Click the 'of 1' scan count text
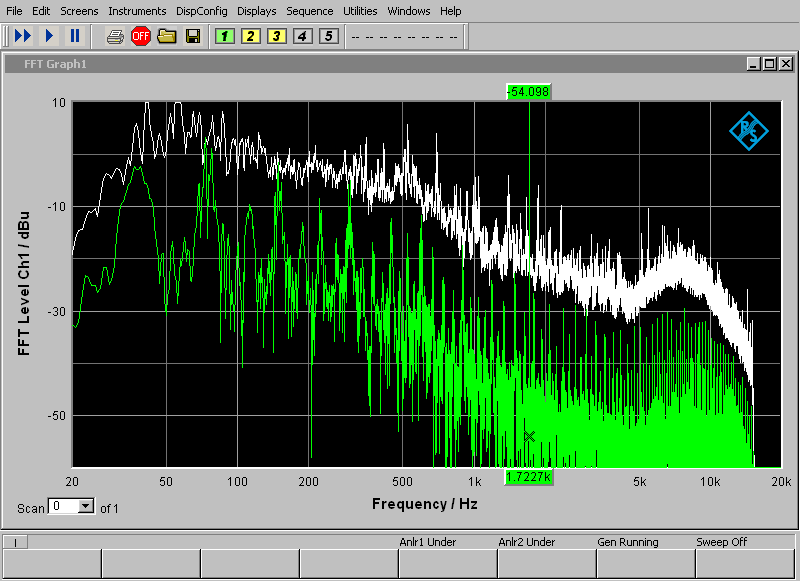The width and height of the screenshot is (800, 581). click(109, 509)
